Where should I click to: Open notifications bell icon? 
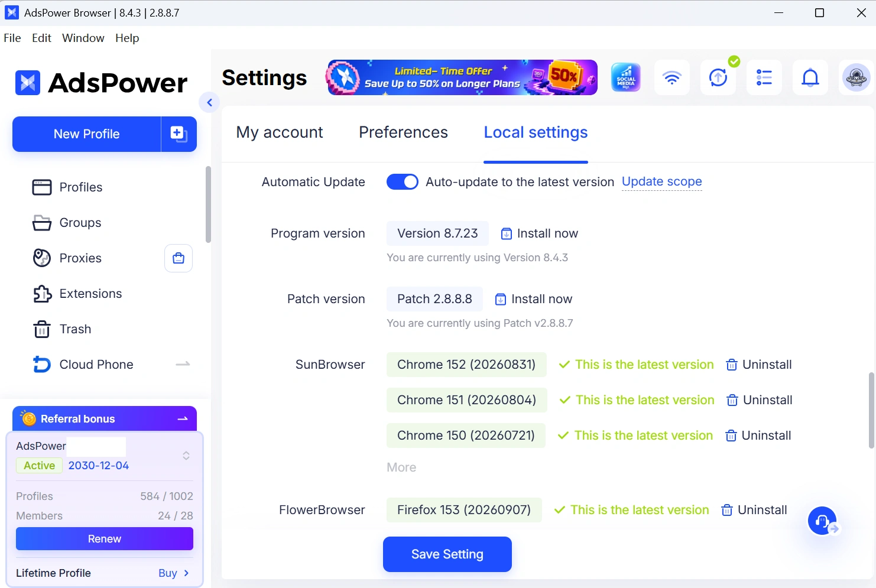(x=810, y=77)
